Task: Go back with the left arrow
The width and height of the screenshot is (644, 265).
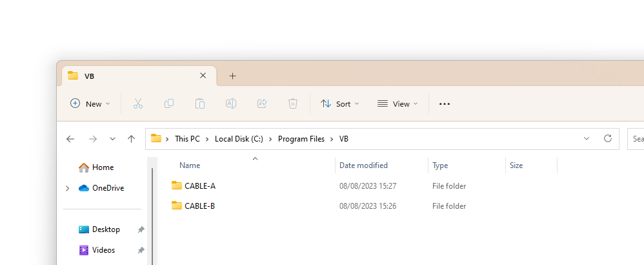Action: coord(70,139)
